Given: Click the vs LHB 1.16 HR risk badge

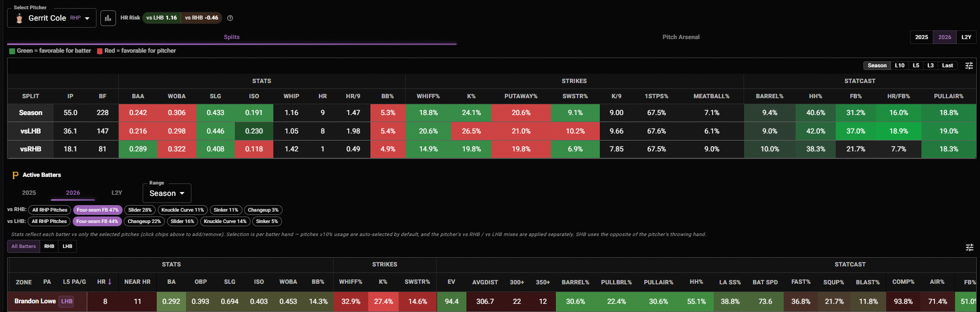Looking at the screenshot, I should 162,18.
